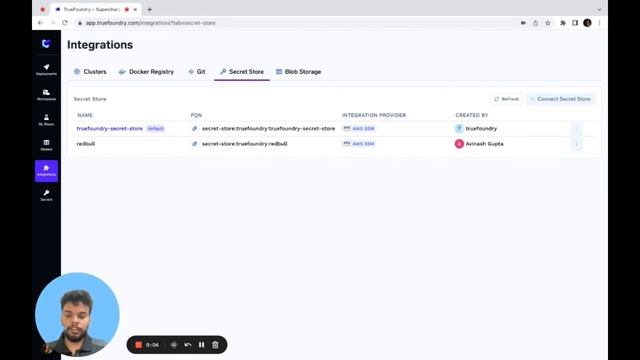Click AWS SSM badge in truefoundry-secret-store row
Image resolution: width=640 pixels, height=360 pixels.
359,129
